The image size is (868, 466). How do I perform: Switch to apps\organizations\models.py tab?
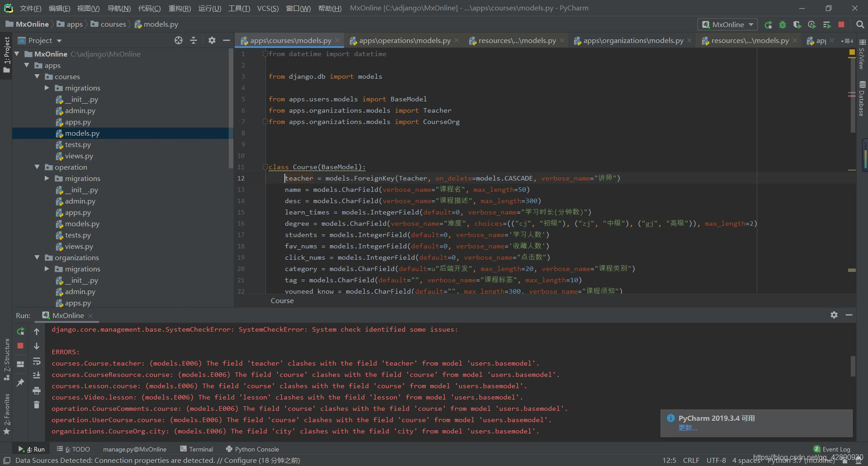tap(633, 41)
